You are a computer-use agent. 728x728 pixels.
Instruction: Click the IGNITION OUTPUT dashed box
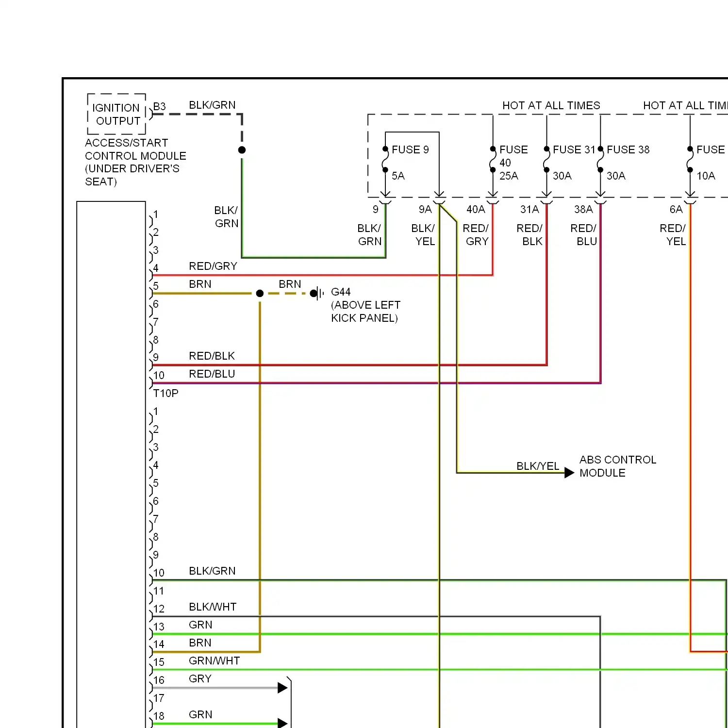click(x=116, y=114)
